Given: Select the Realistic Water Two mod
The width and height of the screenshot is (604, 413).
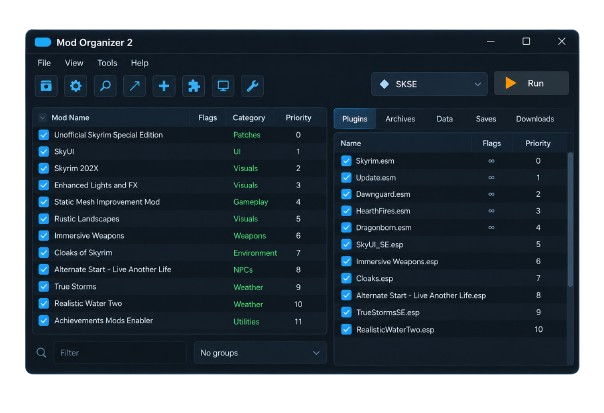Looking at the screenshot, I should coord(180,304).
